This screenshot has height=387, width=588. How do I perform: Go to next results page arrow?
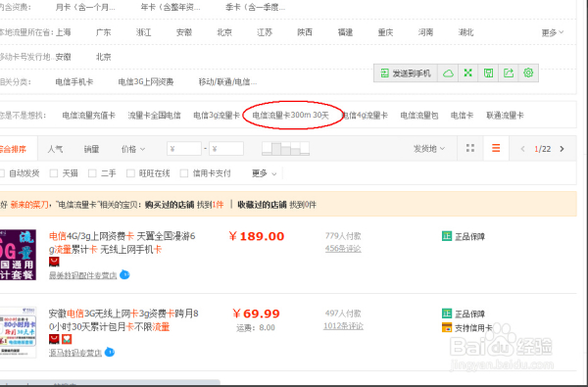tap(562, 149)
